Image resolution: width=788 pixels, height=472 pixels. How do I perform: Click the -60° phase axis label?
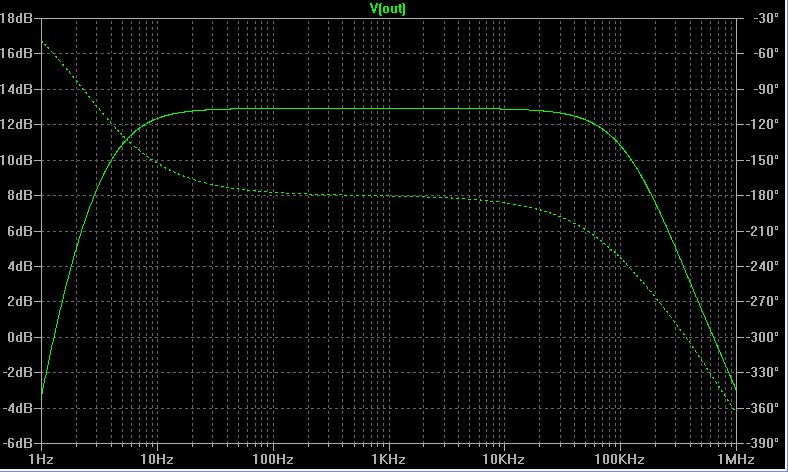[766, 53]
